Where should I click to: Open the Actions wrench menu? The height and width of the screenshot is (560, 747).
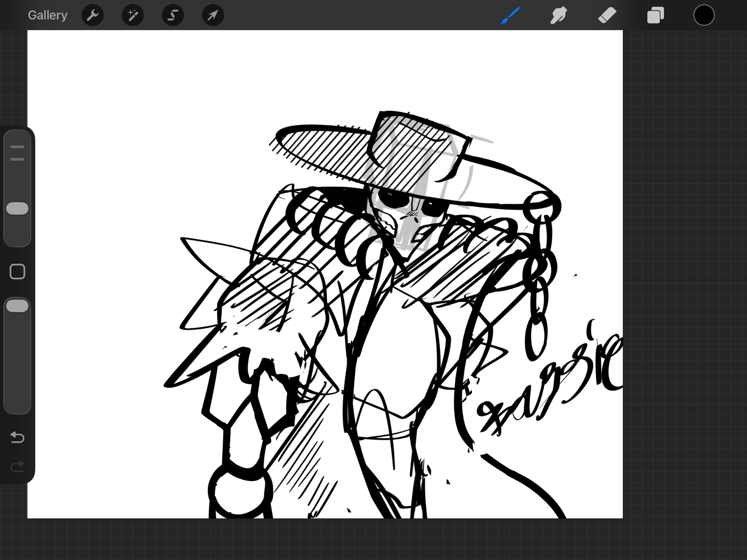pyautogui.click(x=93, y=15)
